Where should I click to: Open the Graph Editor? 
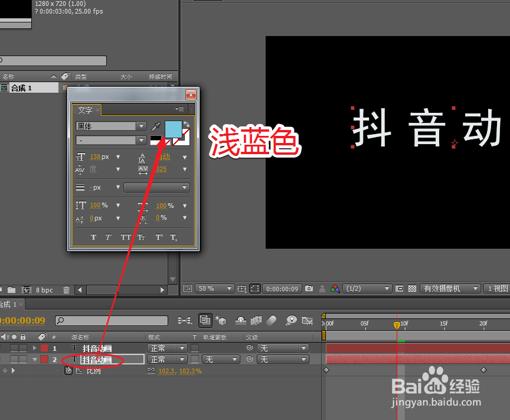[307, 320]
